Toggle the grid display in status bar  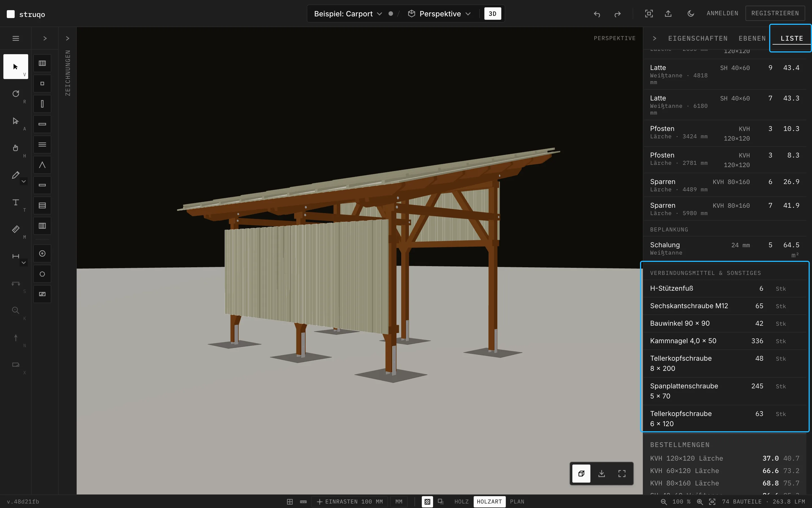(290, 502)
